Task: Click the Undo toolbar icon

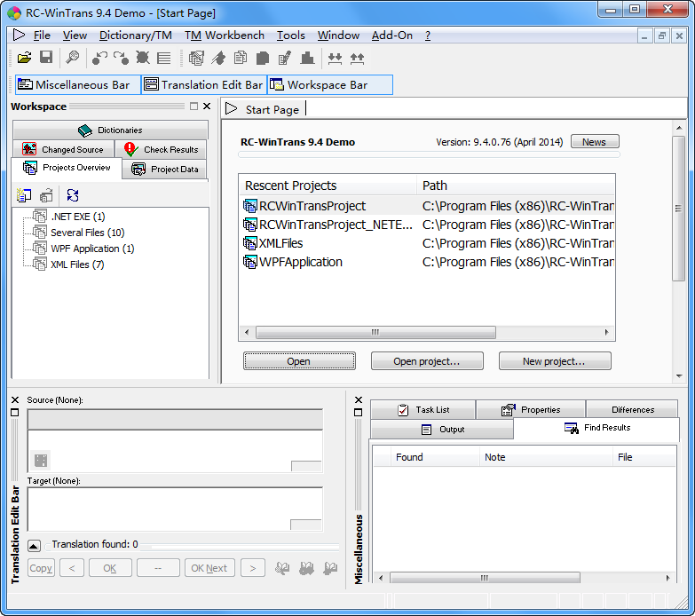Action: tap(99, 58)
